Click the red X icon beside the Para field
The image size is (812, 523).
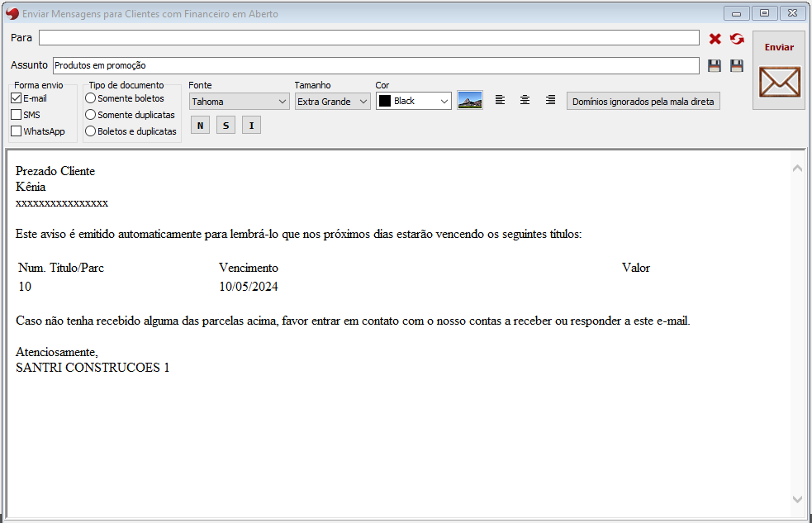pos(715,39)
